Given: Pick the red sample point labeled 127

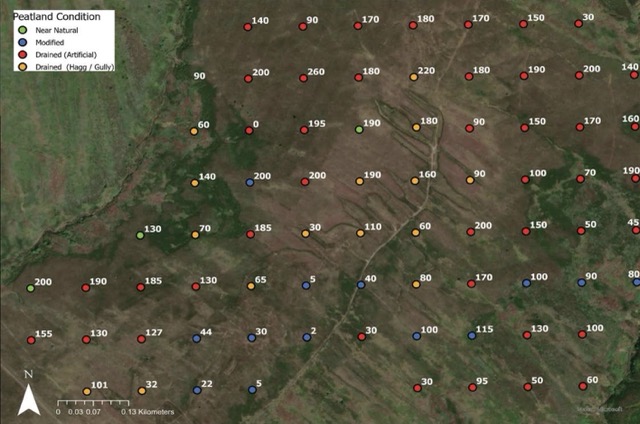Looking at the screenshot, I should click(141, 340).
